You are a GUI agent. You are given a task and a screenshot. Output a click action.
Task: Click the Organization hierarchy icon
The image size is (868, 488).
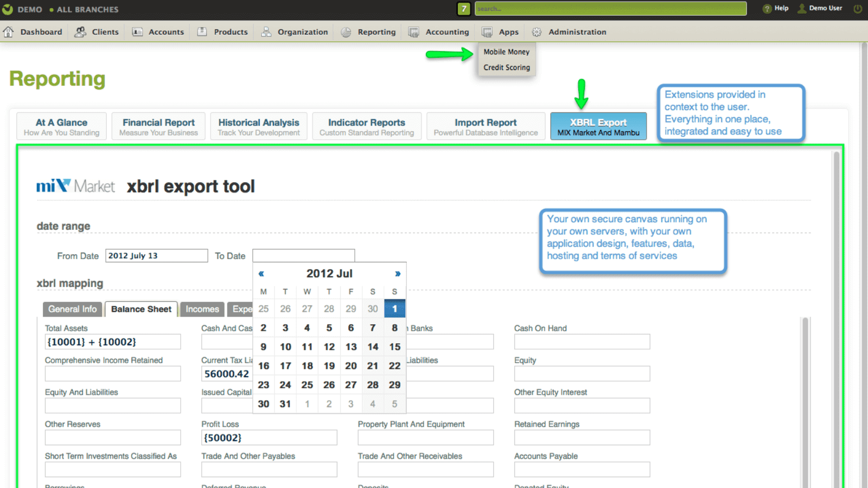266,32
